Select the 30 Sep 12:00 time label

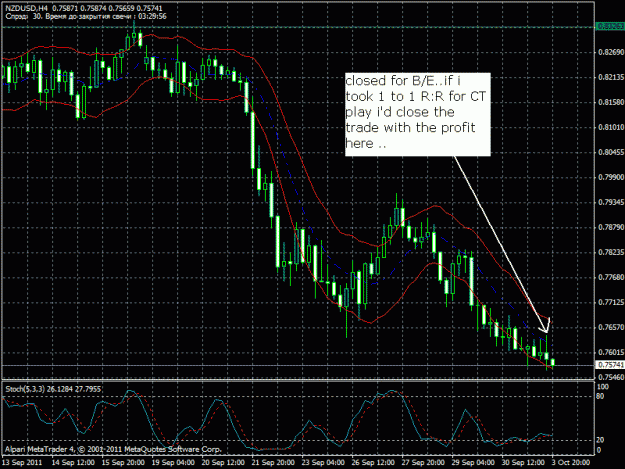tap(523, 462)
